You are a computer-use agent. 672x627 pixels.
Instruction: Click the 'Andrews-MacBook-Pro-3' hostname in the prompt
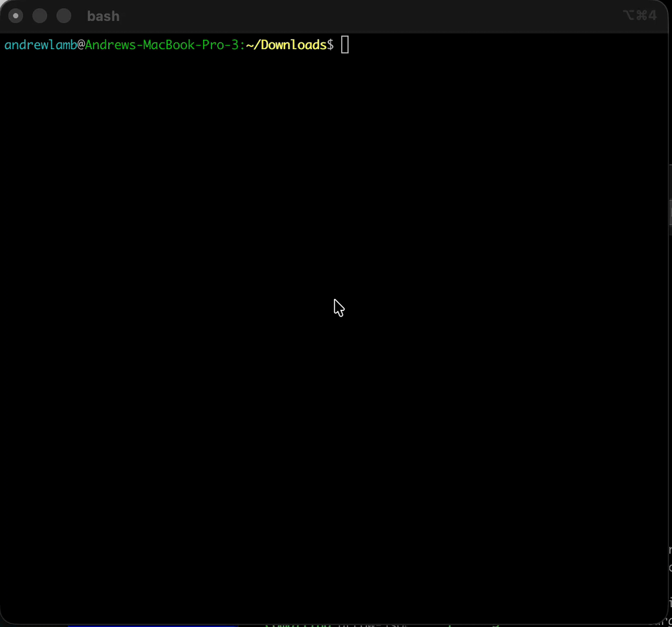pos(162,45)
